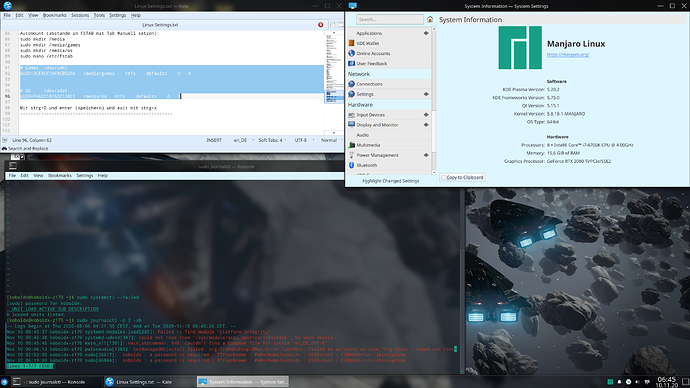This screenshot has width=690, height=388.
Task: Open Kate Bookmarks menu
Action: [55, 15]
